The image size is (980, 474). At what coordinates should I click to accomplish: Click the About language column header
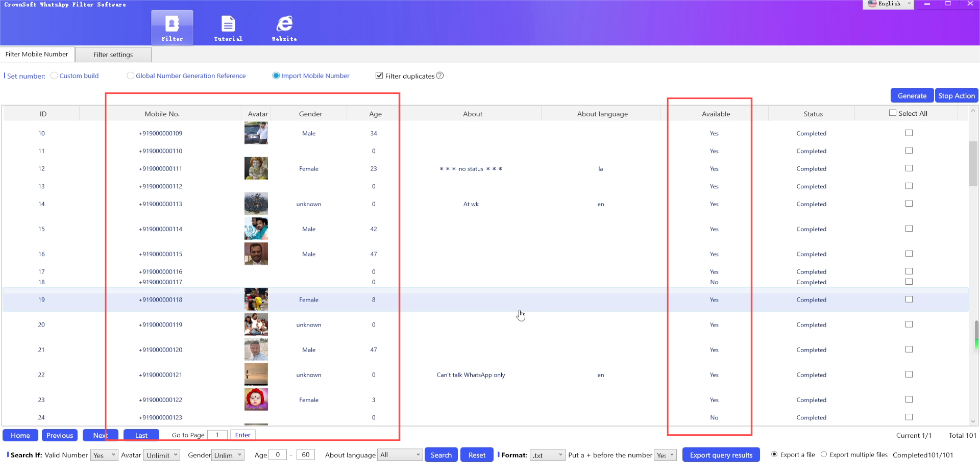602,114
